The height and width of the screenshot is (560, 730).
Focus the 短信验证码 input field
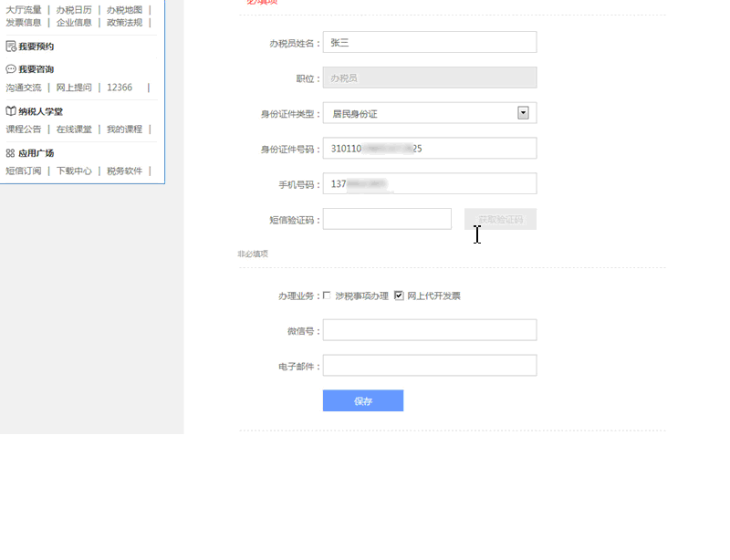pos(387,219)
